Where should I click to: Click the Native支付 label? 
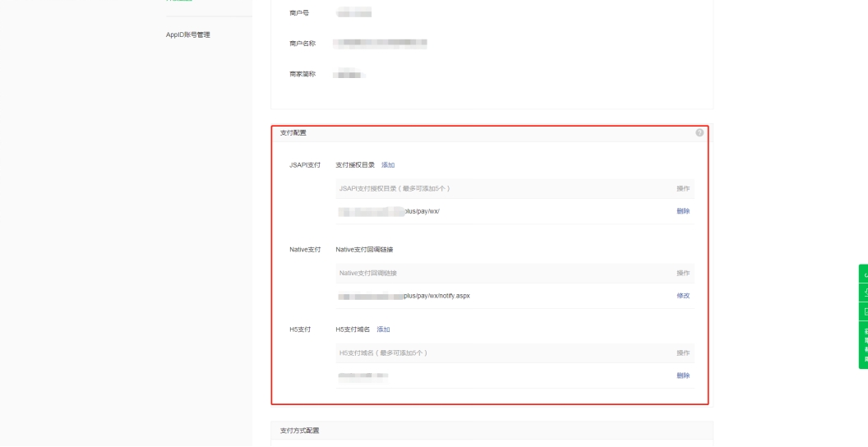pos(305,250)
